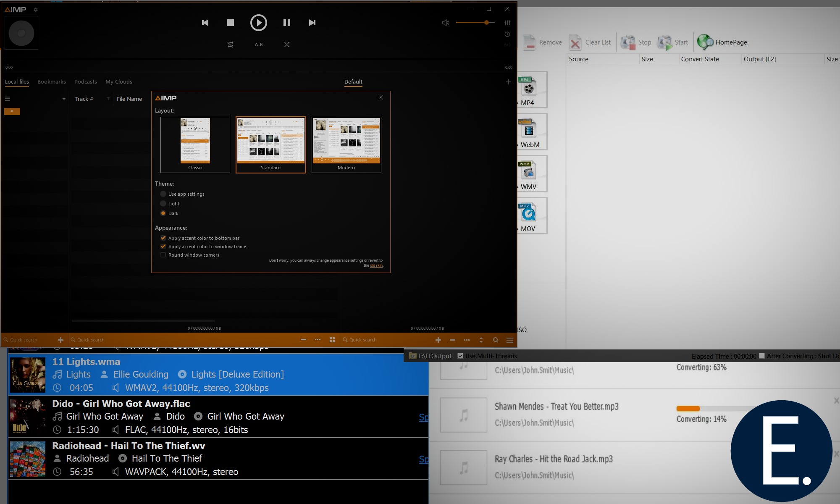Toggle repeat mode icon
Viewport: 840px width, 504px height.
[231, 45]
